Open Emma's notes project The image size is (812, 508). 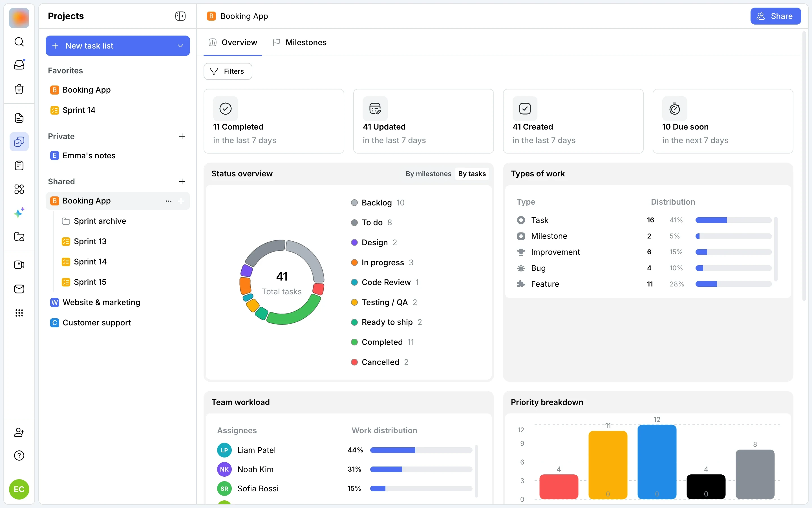[118, 156]
